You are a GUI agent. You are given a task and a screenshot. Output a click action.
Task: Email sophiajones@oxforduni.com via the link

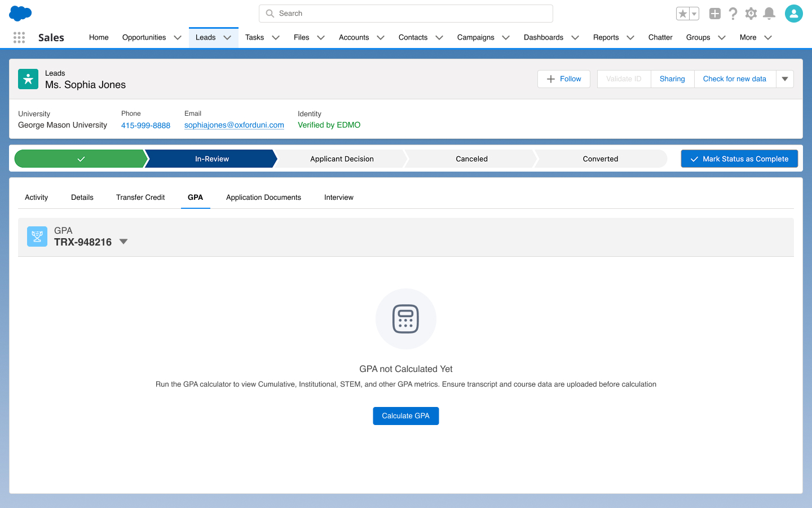pos(234,125)
